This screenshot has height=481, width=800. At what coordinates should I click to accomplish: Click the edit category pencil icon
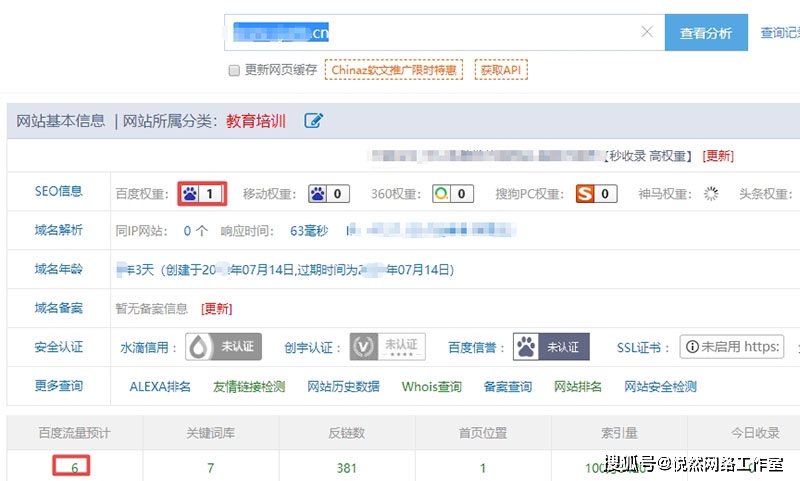[x=314, y=121]
